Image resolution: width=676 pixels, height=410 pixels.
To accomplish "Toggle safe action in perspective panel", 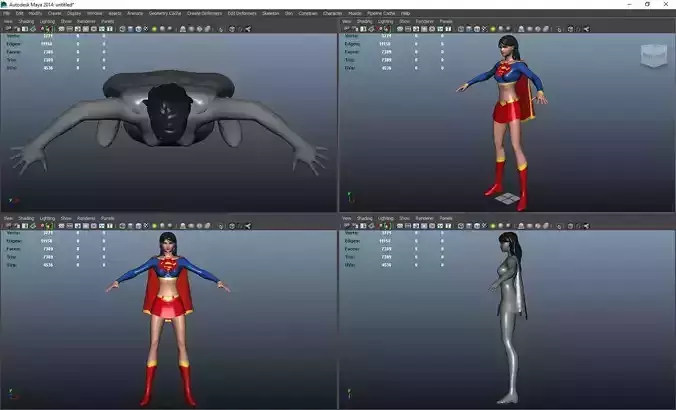I will (440, 29).
